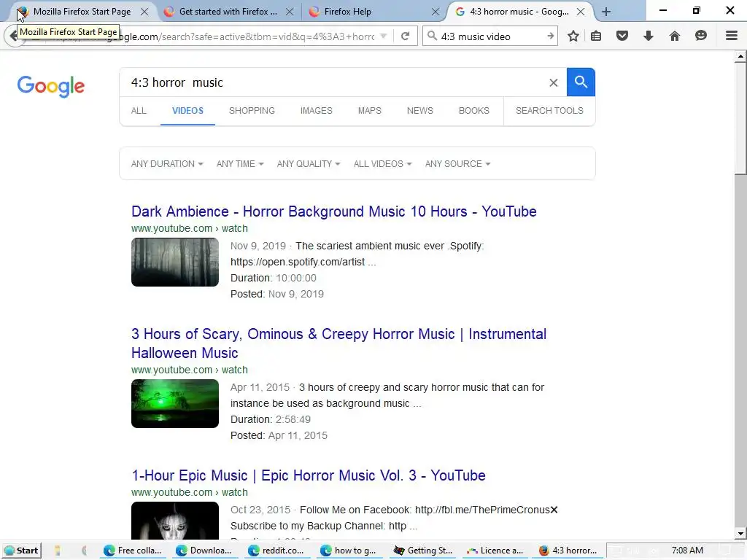Click the Posted: Apr 11, 2015 text
Viewport: 747px width, 560px height.
coord(279,436)
